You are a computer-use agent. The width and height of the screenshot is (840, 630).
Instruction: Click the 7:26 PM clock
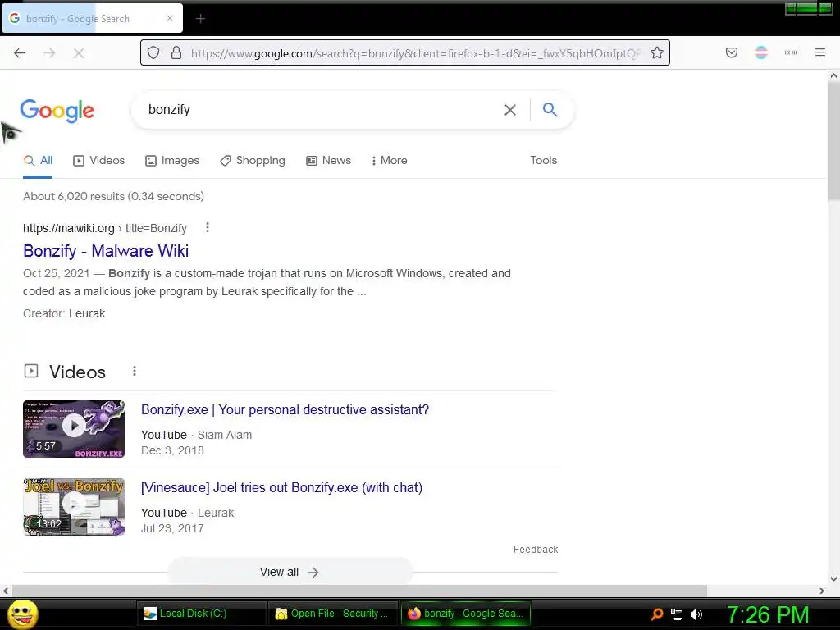pyautogui.click(x=768, y=614)
